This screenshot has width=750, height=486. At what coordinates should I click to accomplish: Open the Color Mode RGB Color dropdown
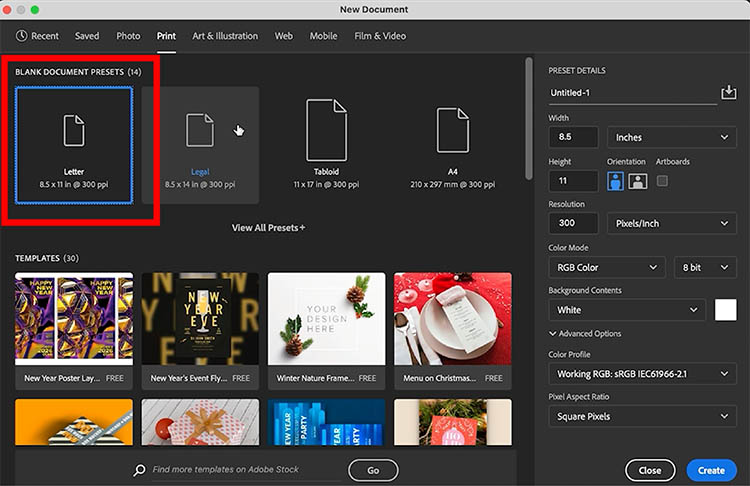click(606, 267)
